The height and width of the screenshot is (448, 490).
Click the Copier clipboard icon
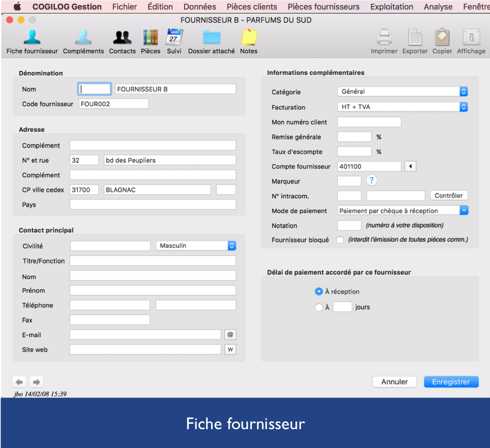point(442,37)
